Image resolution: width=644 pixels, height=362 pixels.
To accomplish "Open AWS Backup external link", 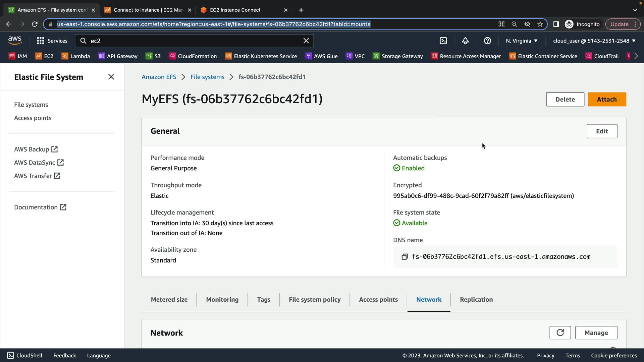I will [x=36, y=149].
